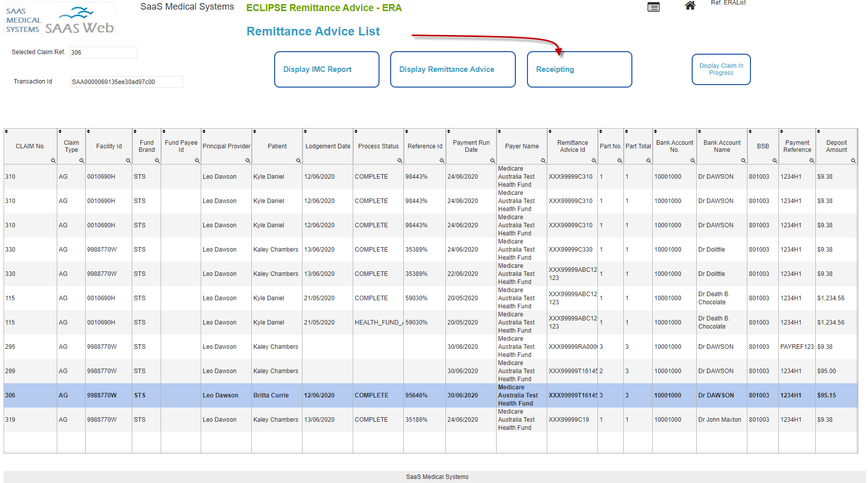This screenshot has width=868, height=483.
Task: Focus the Selected Claim Ref. field
Action: 103,52
